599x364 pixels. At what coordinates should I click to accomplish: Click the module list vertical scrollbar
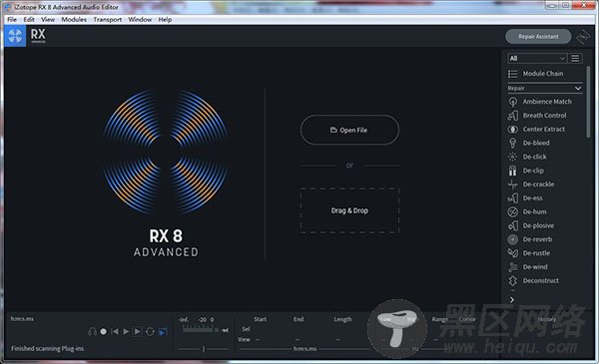[588, 102]
